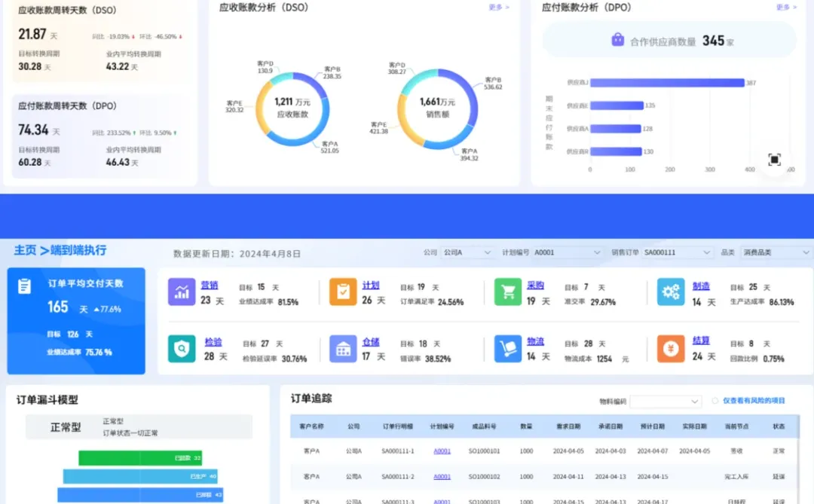
Task: Click the 订单行明细 column header
Action: tap(398, 426)
